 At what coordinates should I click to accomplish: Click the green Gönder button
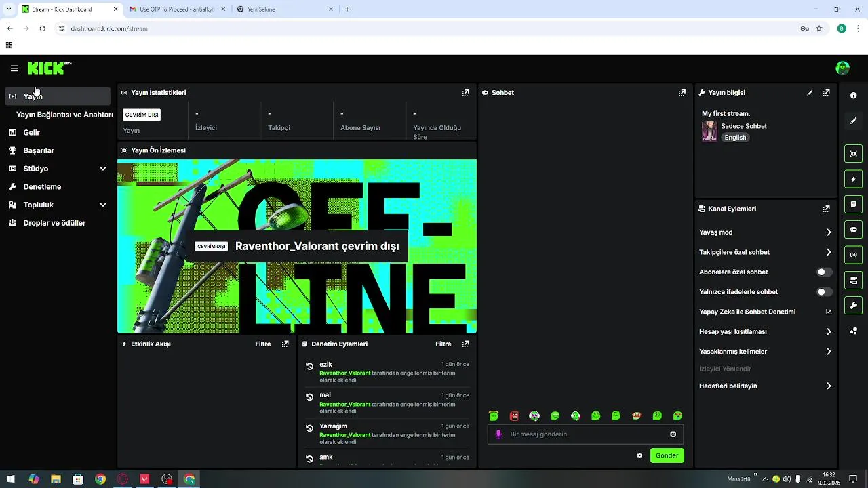pos(667,455)
